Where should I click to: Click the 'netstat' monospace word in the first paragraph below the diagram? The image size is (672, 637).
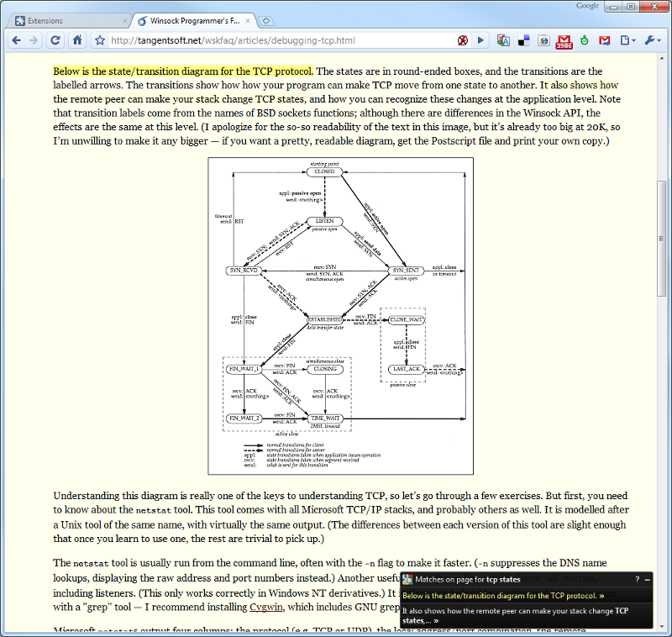click(154, 510)
